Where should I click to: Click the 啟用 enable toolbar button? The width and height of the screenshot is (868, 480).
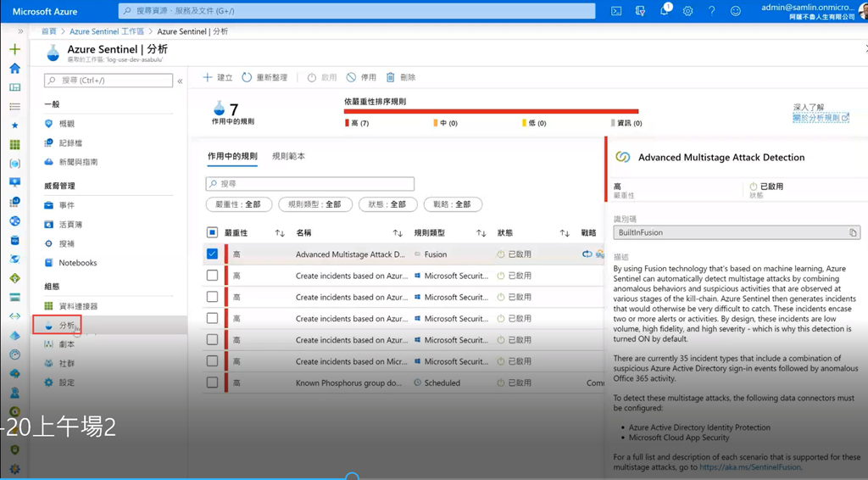coord(321,77)
